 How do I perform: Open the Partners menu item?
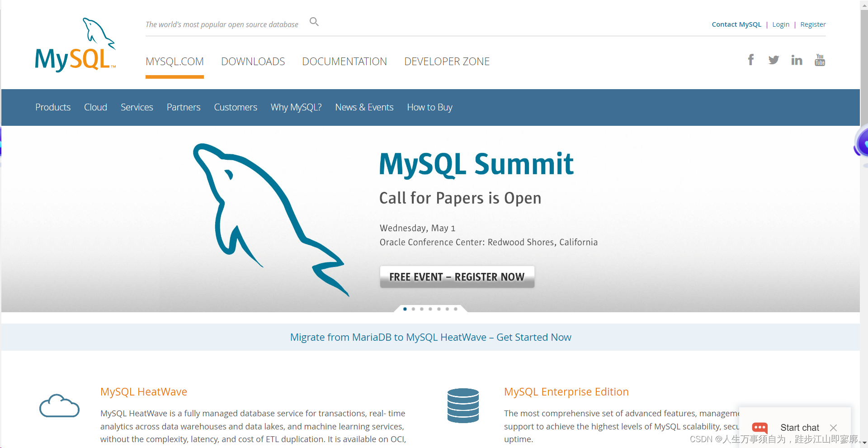(184, 107)
